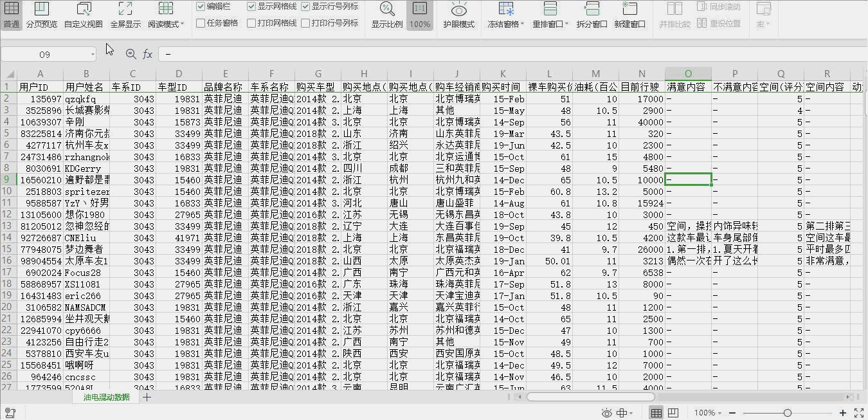Select cell with user ID 135697

[x=40, y=99]
